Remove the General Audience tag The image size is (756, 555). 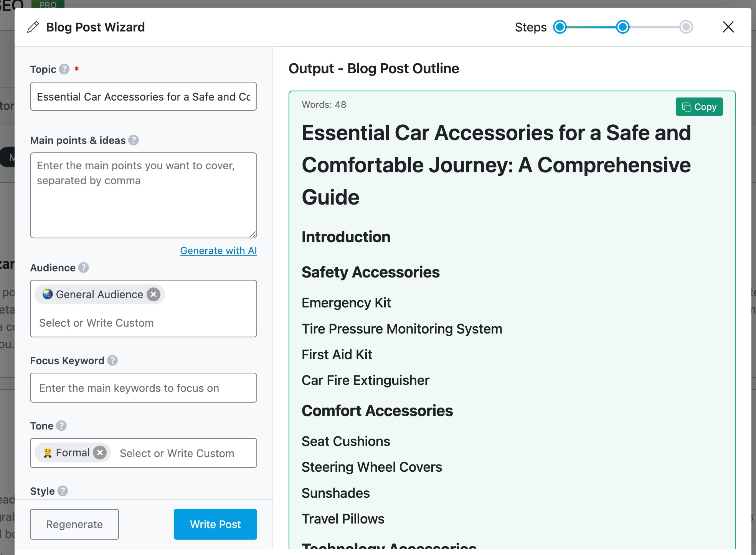(x=154, y=294)
